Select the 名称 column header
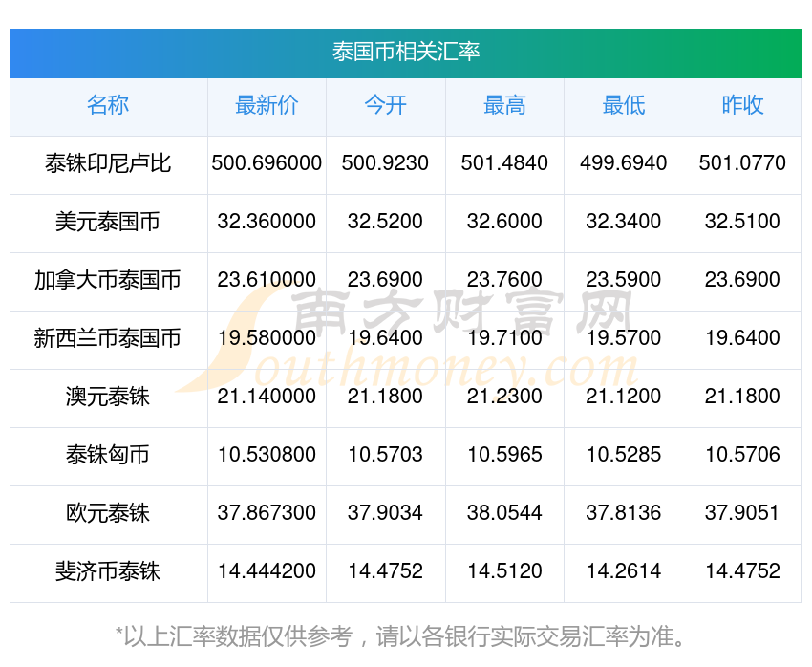The width and height of the screenshot is (812, 667). pyautogui.click(x=108, y=105)
